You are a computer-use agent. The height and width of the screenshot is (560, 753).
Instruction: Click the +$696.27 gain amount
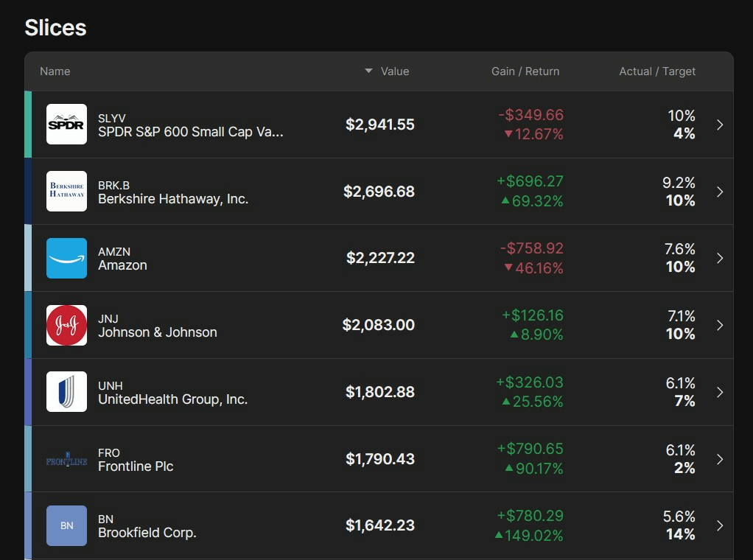pyautogui.click(x=530, y=181)
